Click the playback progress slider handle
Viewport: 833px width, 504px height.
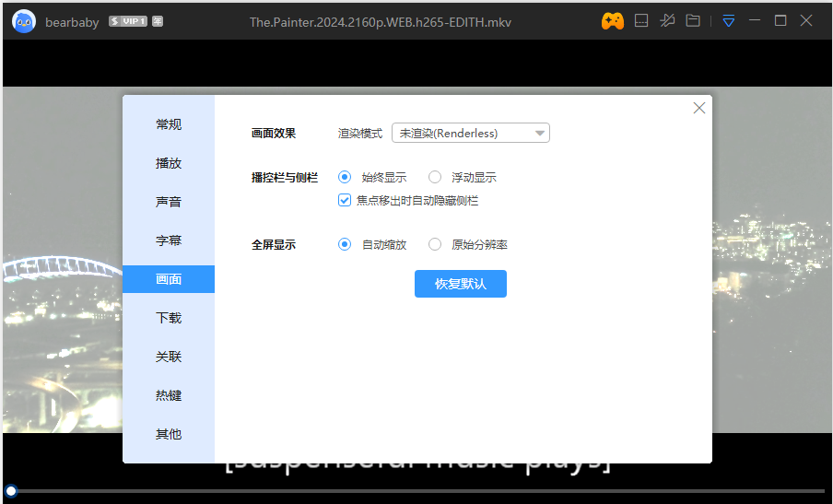point(11,491)
